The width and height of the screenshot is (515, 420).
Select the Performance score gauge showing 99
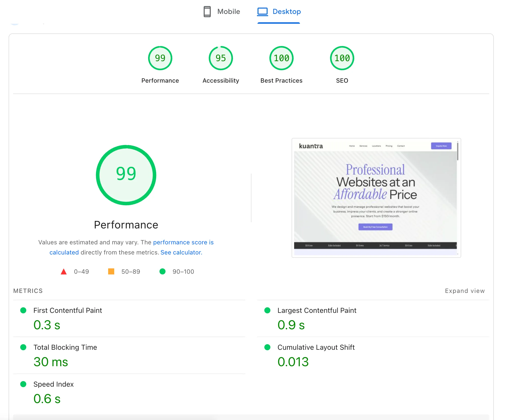160,58
